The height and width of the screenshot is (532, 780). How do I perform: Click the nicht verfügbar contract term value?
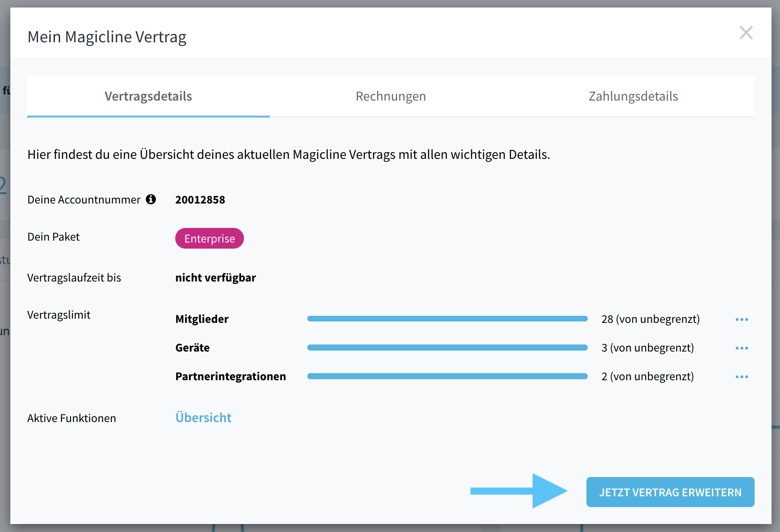[216, 278]
